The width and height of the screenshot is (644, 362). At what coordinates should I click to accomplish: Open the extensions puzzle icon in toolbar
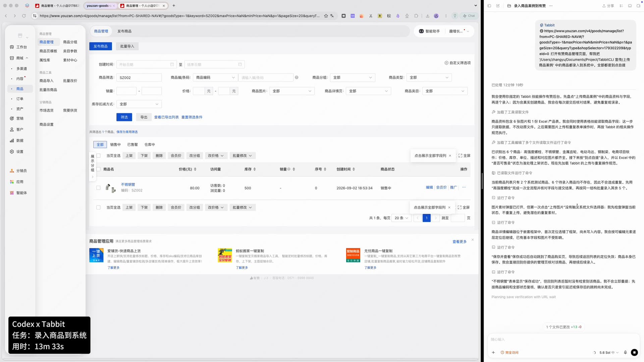click(416, 16)
